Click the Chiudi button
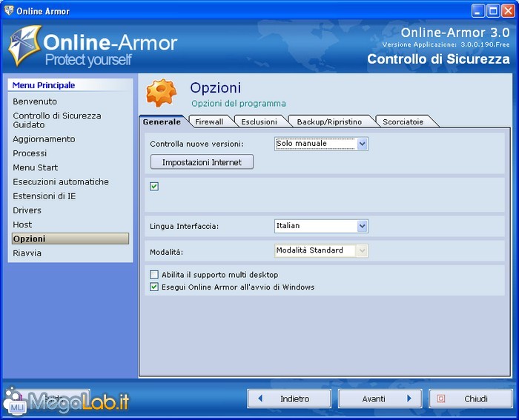 click(471, 399)
